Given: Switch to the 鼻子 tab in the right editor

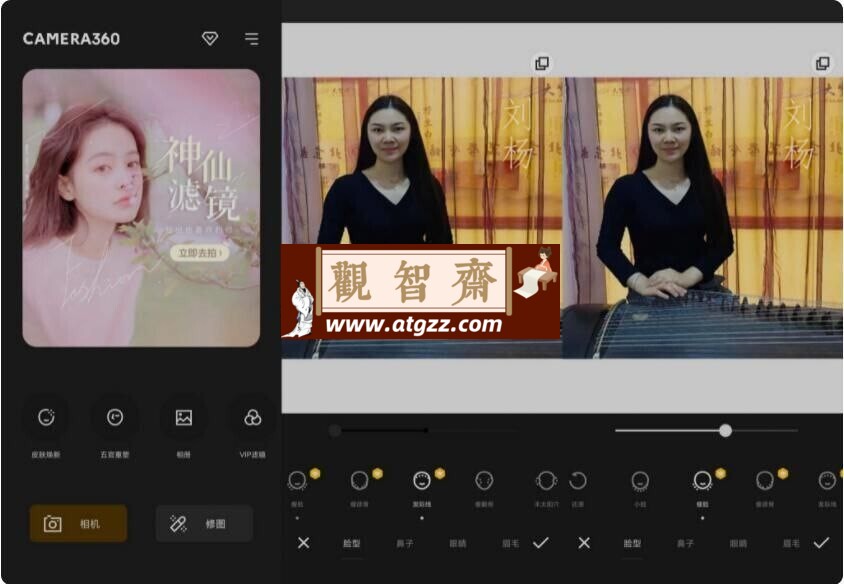Looking at the screenshot, I should coord(685,544).
